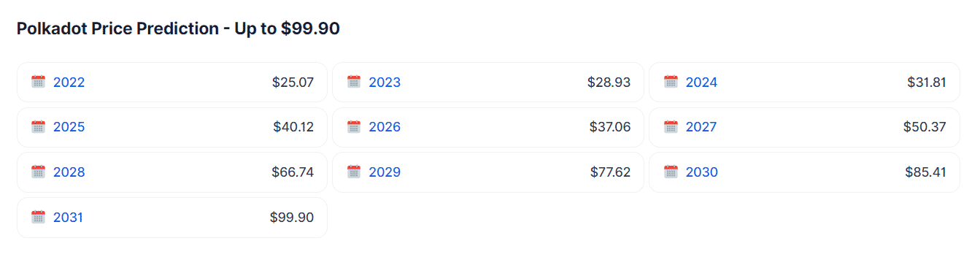Click the $99.90 price in the 2031 card
The width and height of the screenshot is (980, 268).
pyautogui.click(x=292, y=217)
